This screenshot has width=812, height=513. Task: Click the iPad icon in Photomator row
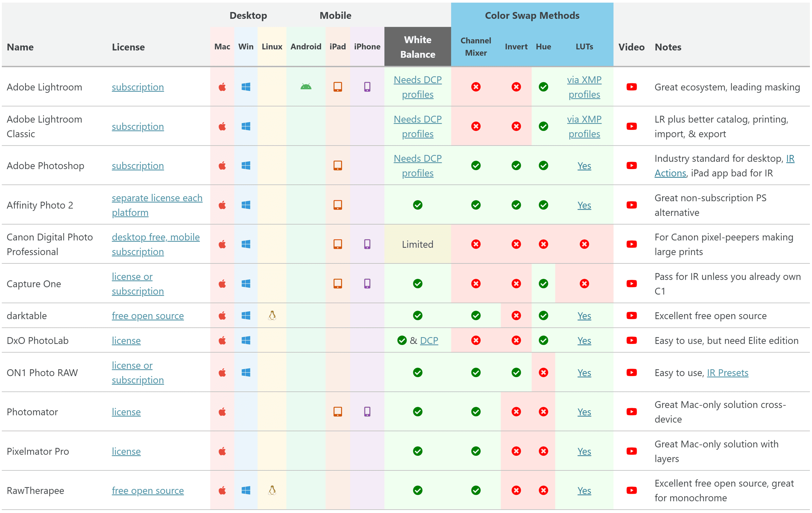[x=338, y=412]
